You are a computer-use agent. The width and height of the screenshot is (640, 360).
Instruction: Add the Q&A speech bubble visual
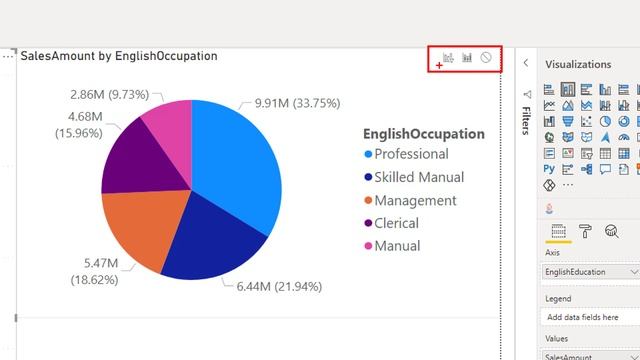pyautogui.click(x=605, y=169)
